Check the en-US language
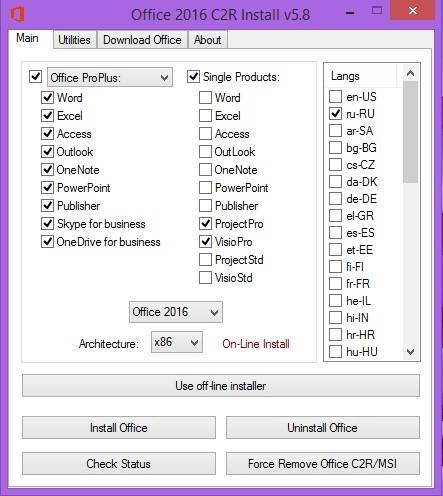443x496 pixels. coord(335,96)
